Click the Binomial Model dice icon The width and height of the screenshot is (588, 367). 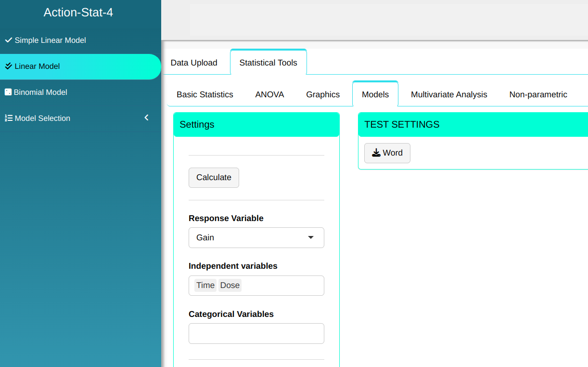click(x=8, y=92)
